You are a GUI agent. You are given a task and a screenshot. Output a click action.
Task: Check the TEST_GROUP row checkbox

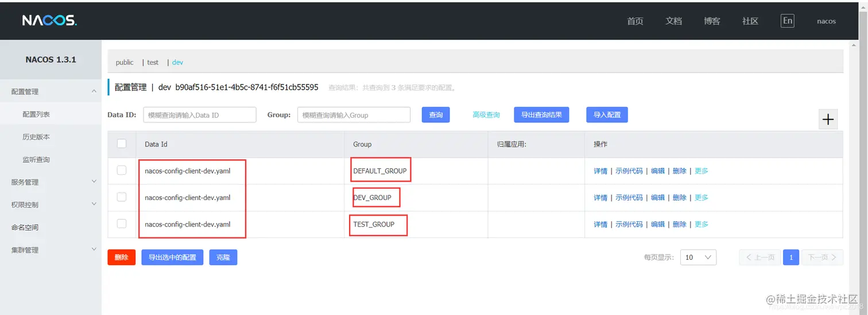[122, 224]
